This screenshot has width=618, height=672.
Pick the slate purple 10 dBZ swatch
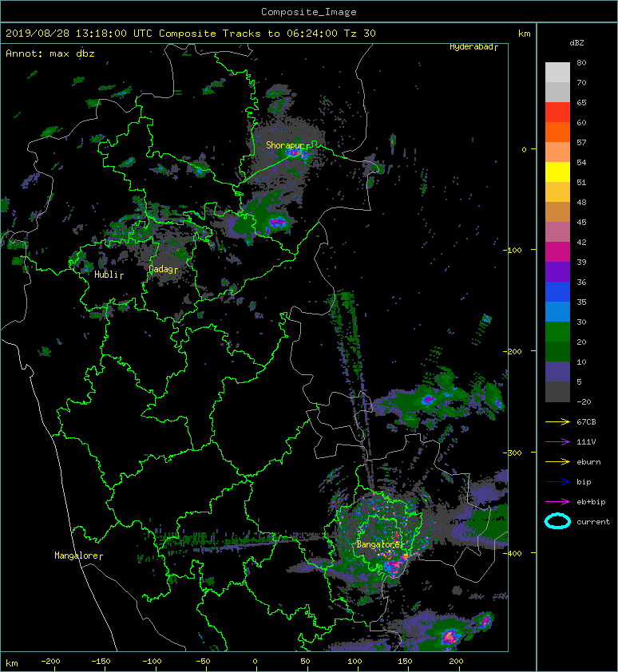click(x=557, y=371)
